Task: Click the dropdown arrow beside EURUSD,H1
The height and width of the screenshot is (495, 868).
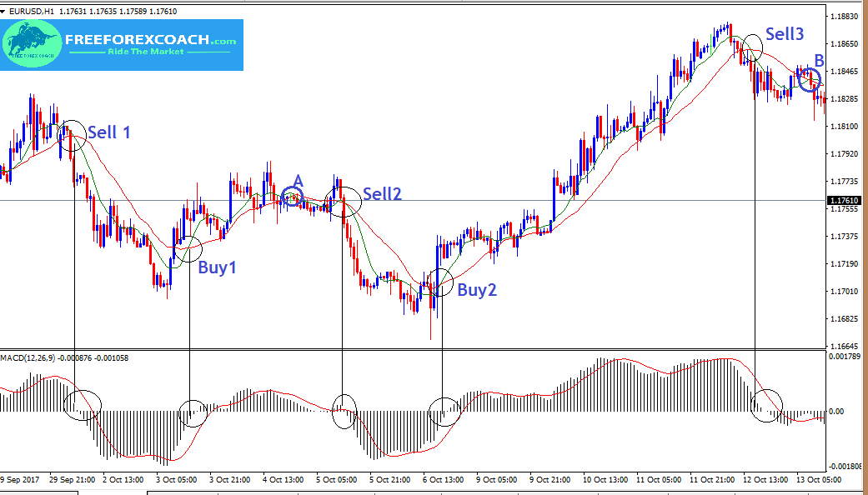Action: click(x=6, y=9)
